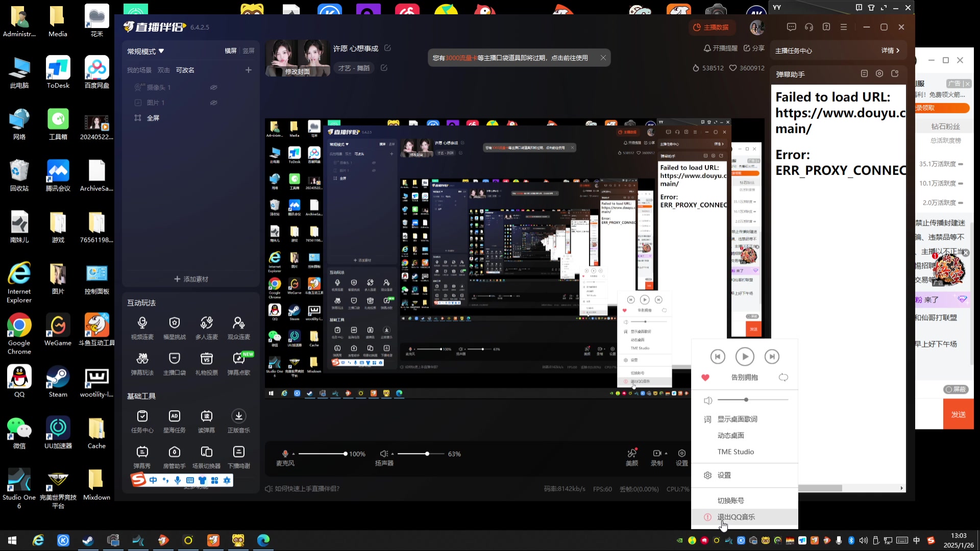
Task: Open 观众连麦 audience mic feature
Action: click(x=239, y=327)
